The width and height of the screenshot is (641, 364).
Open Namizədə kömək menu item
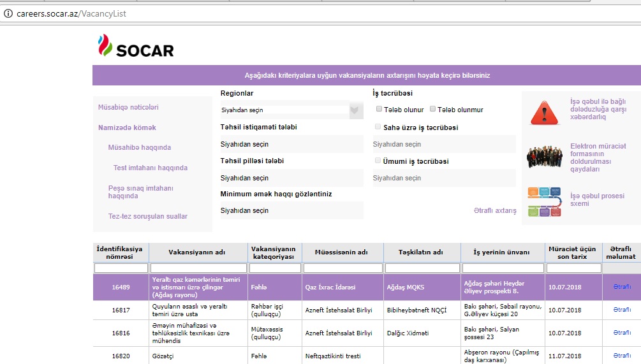pos(127,127)
